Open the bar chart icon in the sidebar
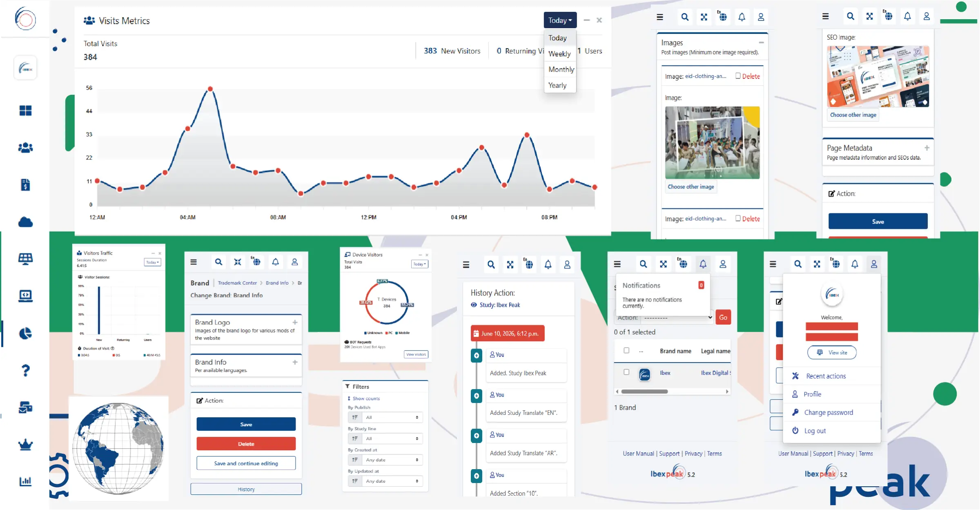Image resolution: width=980 pixels, height=510 pixels. pos(25,481)
